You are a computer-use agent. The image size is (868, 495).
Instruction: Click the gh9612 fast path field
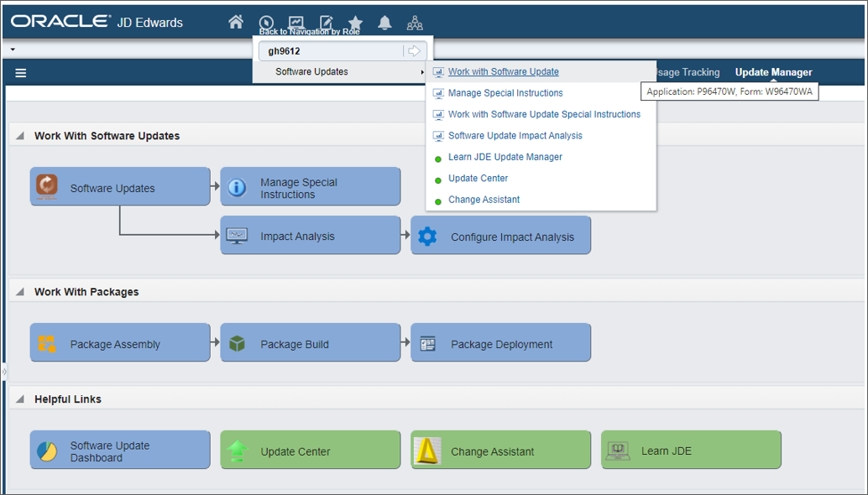(331, 51)
